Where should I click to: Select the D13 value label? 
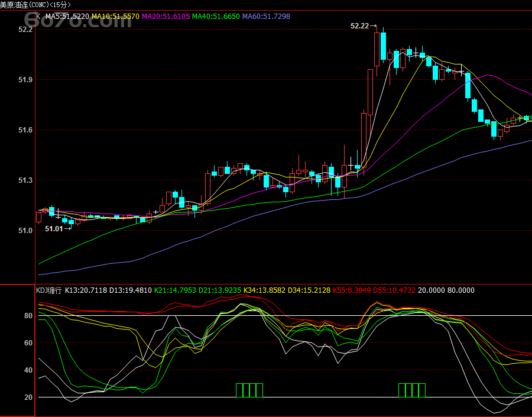click(131, 290)
